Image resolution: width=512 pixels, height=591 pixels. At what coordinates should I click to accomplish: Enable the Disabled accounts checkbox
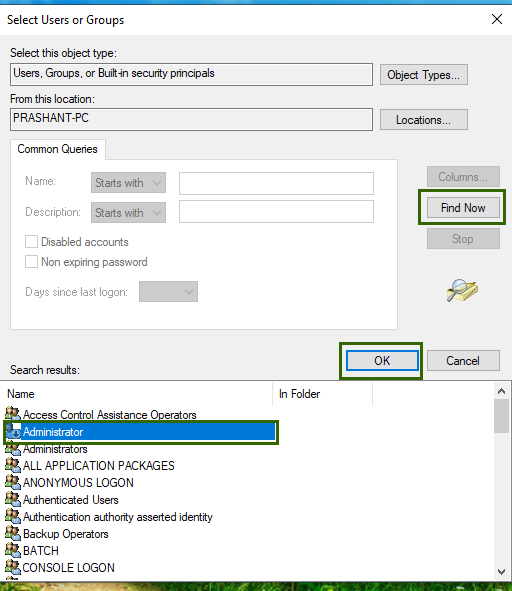tap(31, 242)
